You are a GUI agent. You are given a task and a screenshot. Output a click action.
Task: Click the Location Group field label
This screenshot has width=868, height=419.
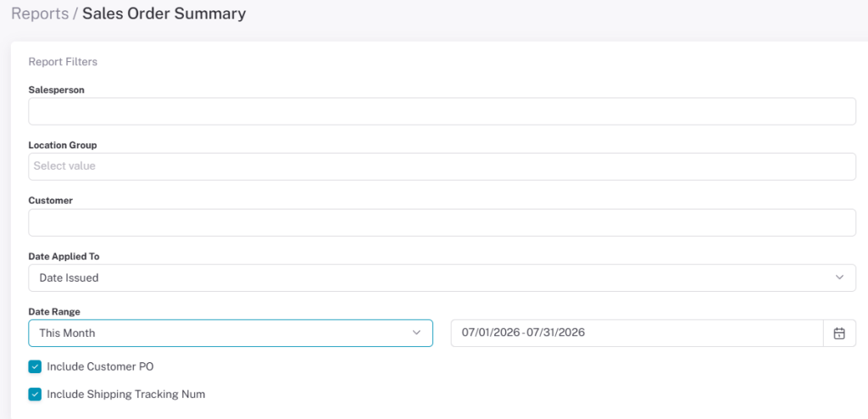[x=63, y=145]
